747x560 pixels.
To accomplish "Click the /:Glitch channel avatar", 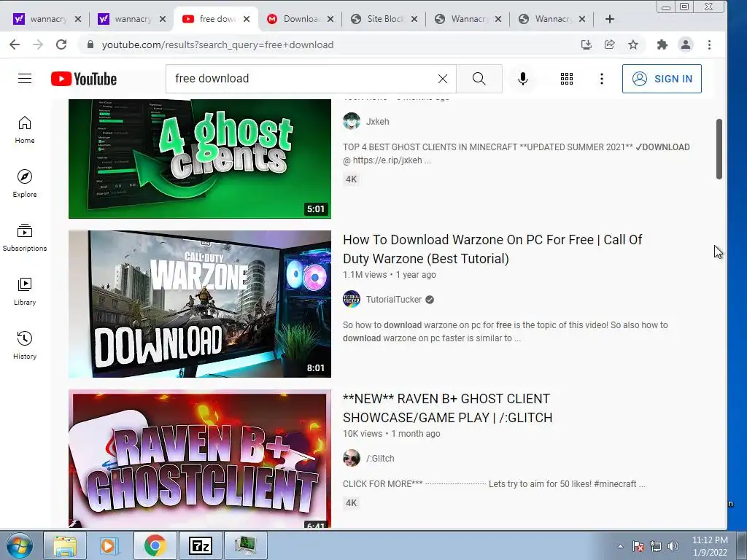I will (x=352, y=458).
